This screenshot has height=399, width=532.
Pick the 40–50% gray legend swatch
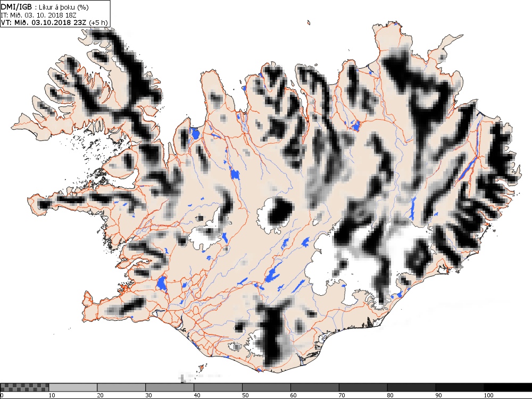pos(218,387)
